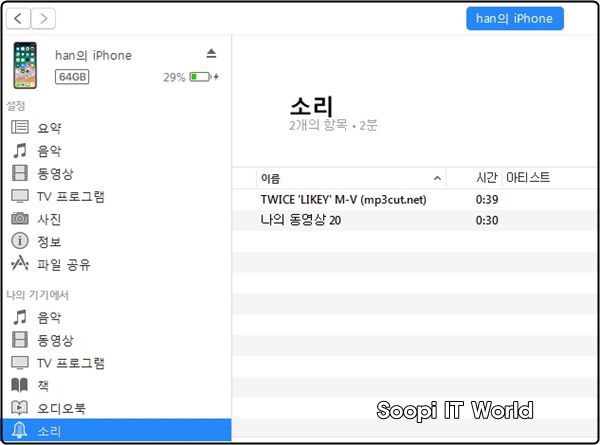Viewport: 600px width, 445px height.
Task: Open 동영상 under 나의 기기에서
Action: click(x=55, y=341)
